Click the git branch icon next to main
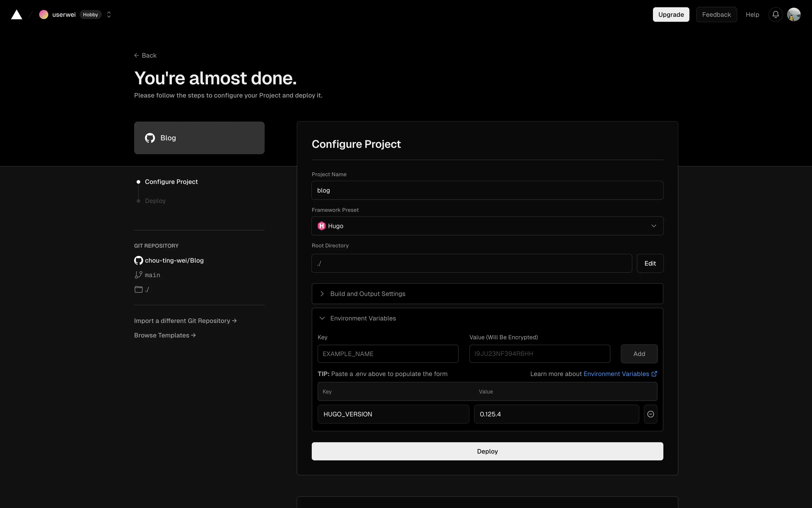The width and height of the screenshot is (812, 508). [138, 275]
